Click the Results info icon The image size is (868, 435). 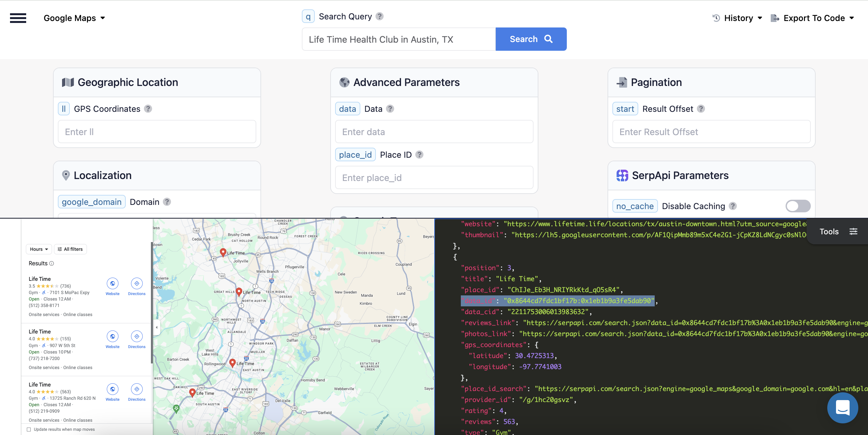point(52,263)
